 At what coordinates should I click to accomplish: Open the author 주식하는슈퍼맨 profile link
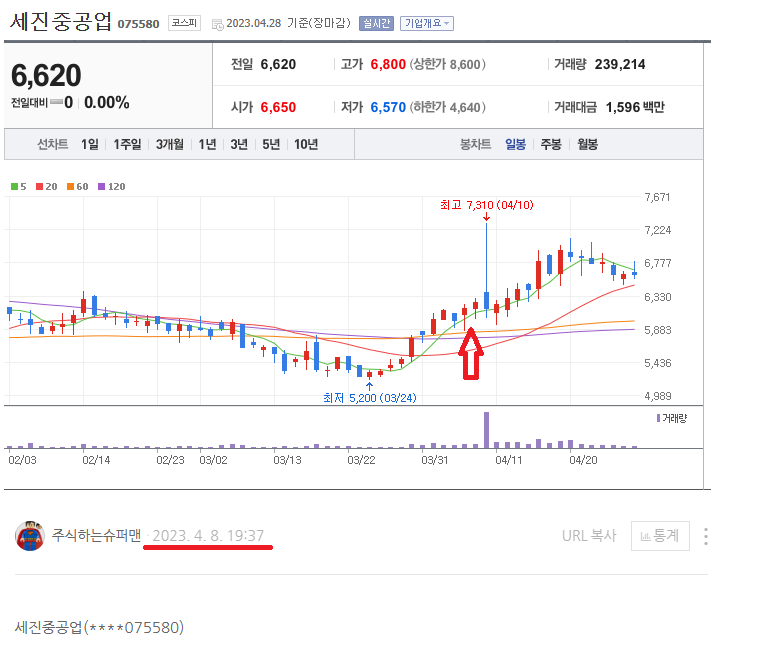point(96,536)
